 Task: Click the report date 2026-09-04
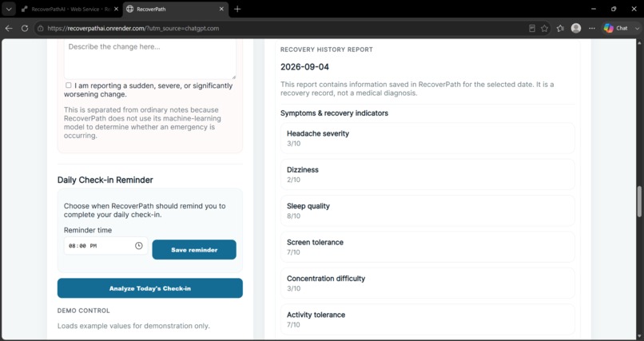tap(304, 67)
